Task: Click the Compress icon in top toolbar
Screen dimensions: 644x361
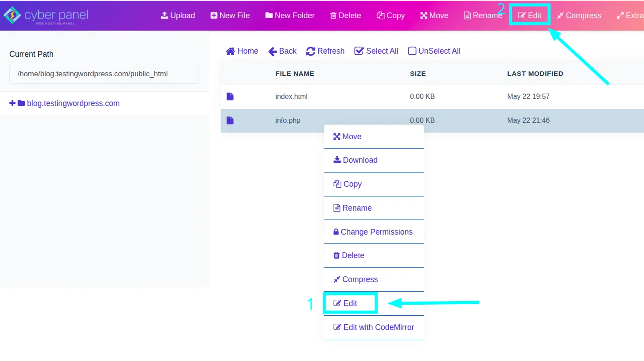Action: coord(560,16)
